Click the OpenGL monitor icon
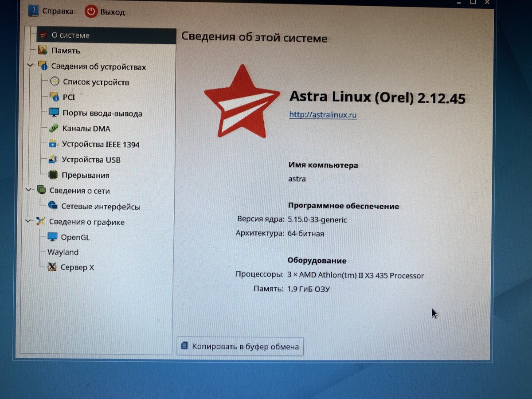This screenshot has width=532, height=399. 52,237
